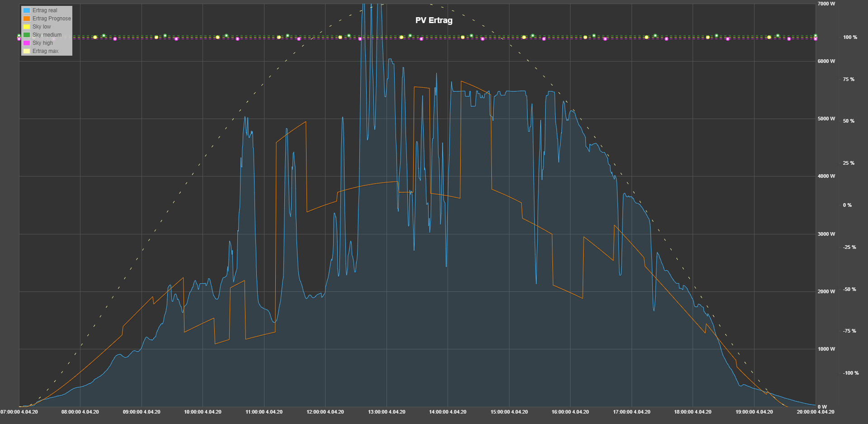
Task: Click the 6000 W axis label
Action: click(x=826, y=61)
